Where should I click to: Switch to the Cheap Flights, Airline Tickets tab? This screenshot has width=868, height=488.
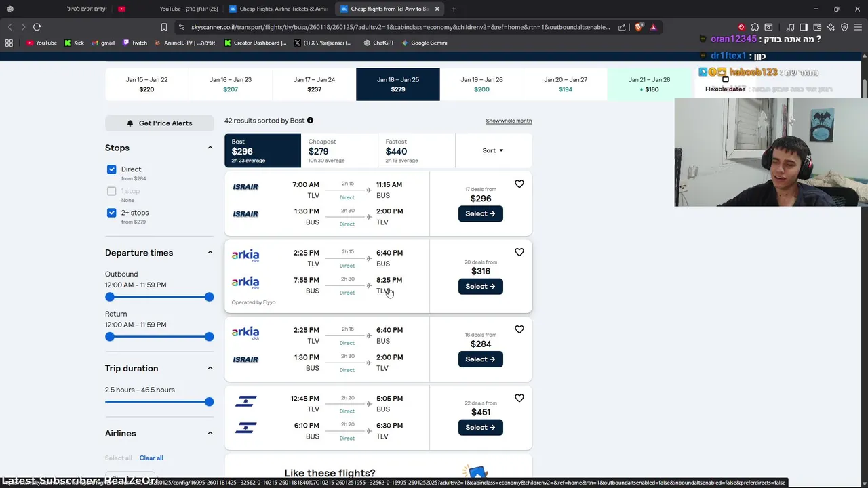278,9
